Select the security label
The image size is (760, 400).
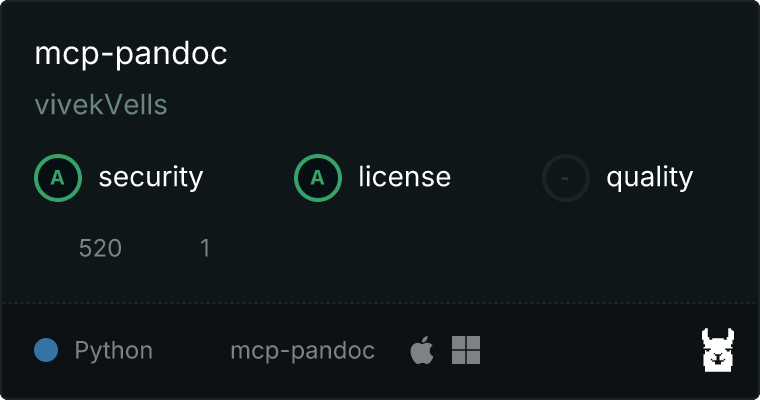click(x=151, y=177)
